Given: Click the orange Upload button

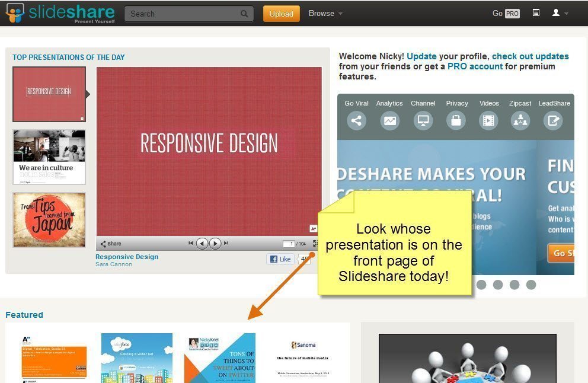Looking at the screenshot, I should [281, 14].
